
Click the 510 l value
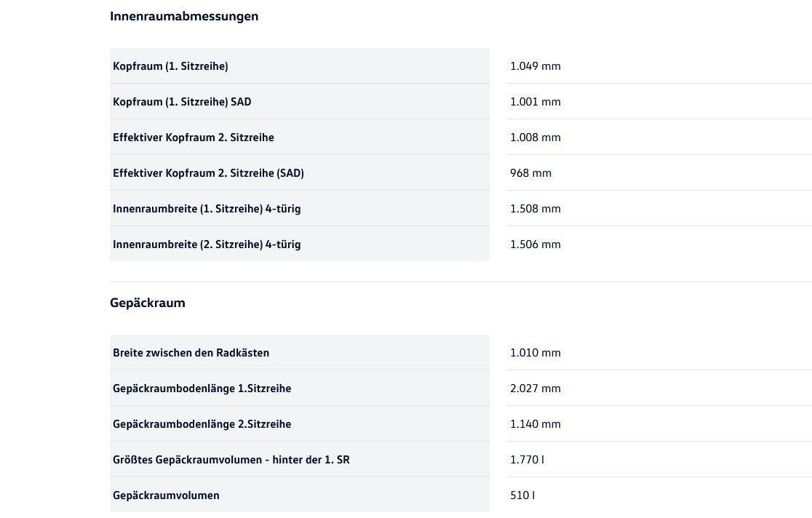[x=522, y=495]
